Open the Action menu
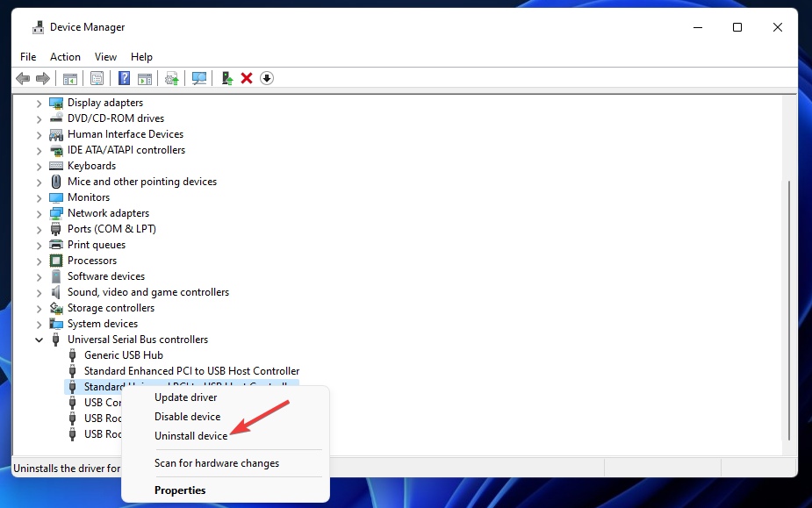 [x=65, y=56]
